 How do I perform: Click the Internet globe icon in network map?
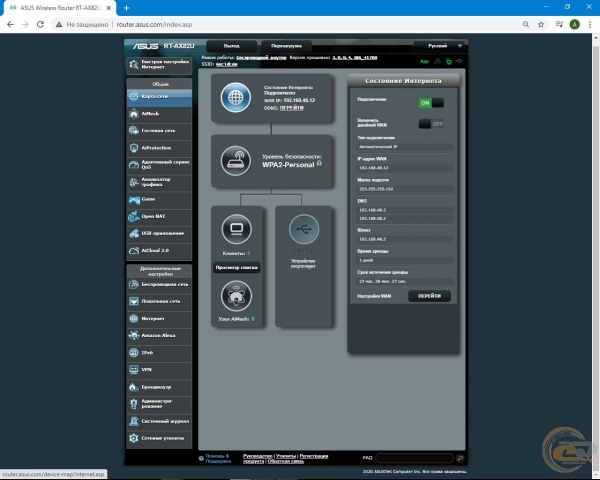[x=236, y=97]
